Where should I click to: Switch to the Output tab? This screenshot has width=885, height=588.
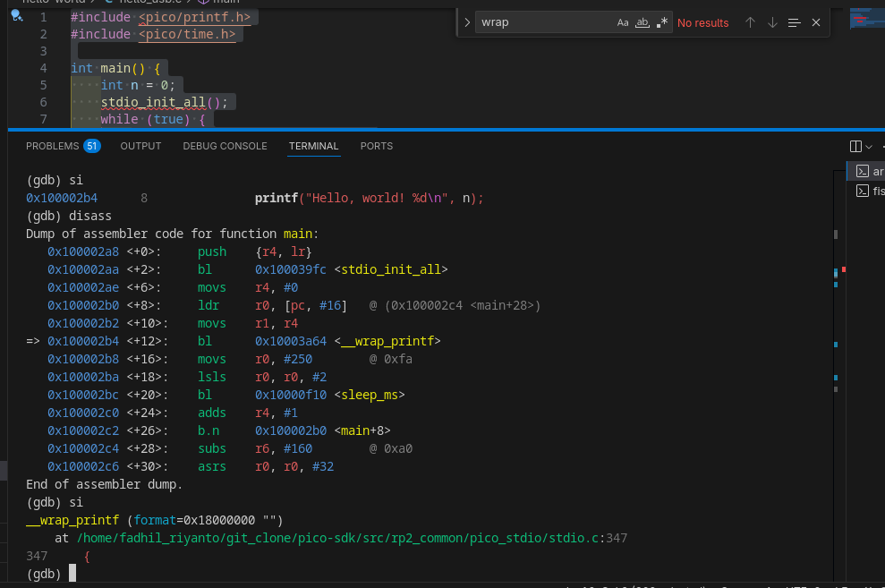[140, 146]
